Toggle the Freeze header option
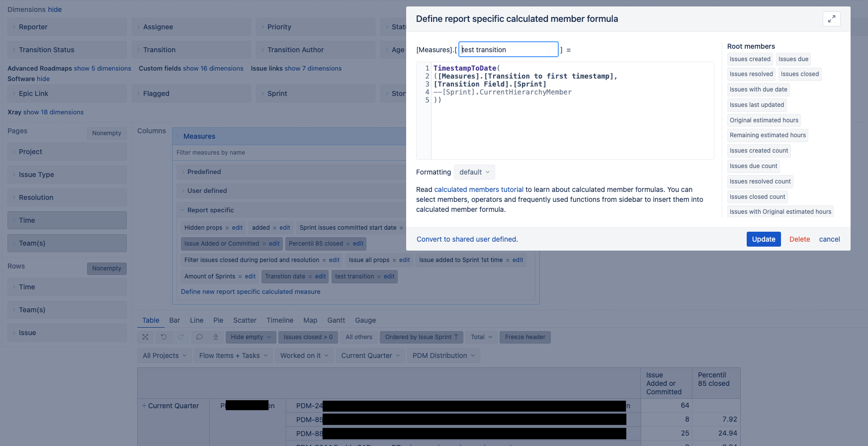868x446 pixels. (524, 337)
